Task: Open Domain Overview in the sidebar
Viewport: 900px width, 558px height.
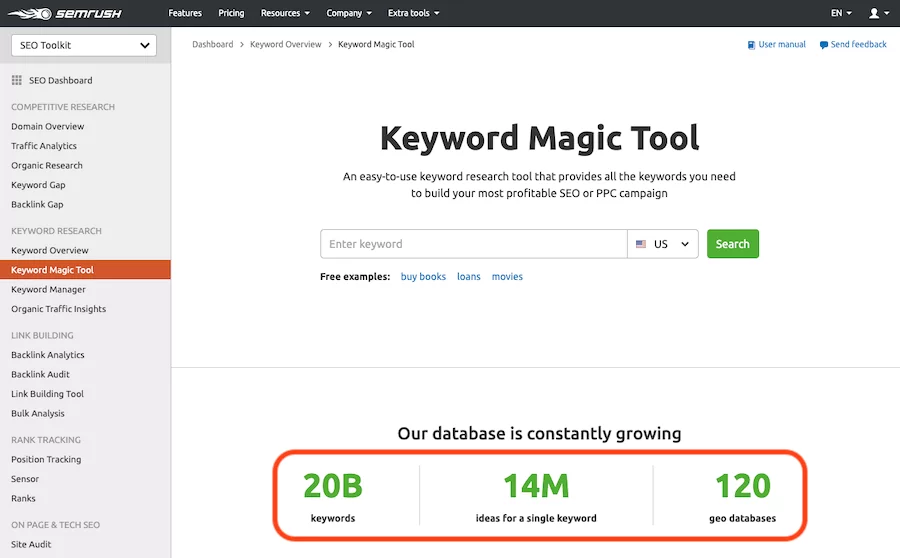Action: coord(48,127)
